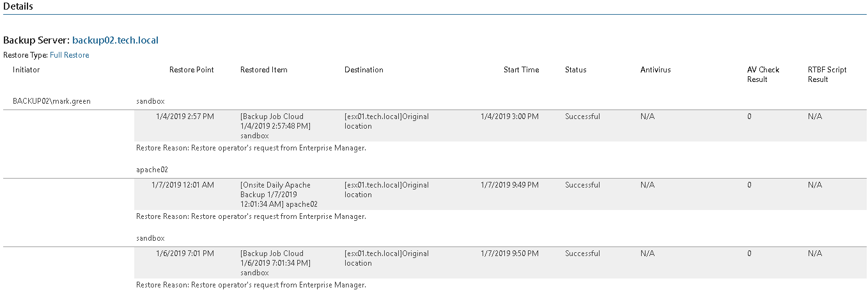
Task: Click Successful status of 1/4/2019 restore
Action: click(582, 117)
